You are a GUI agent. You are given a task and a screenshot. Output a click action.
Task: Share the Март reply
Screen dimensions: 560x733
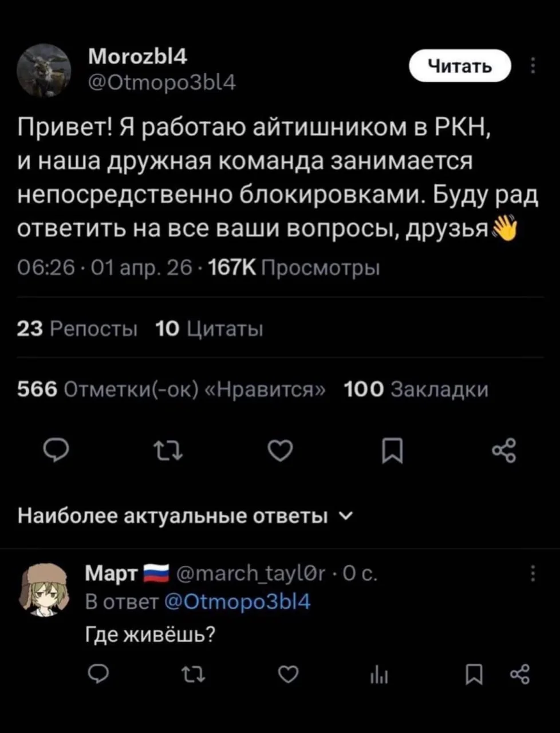(522, 676)
